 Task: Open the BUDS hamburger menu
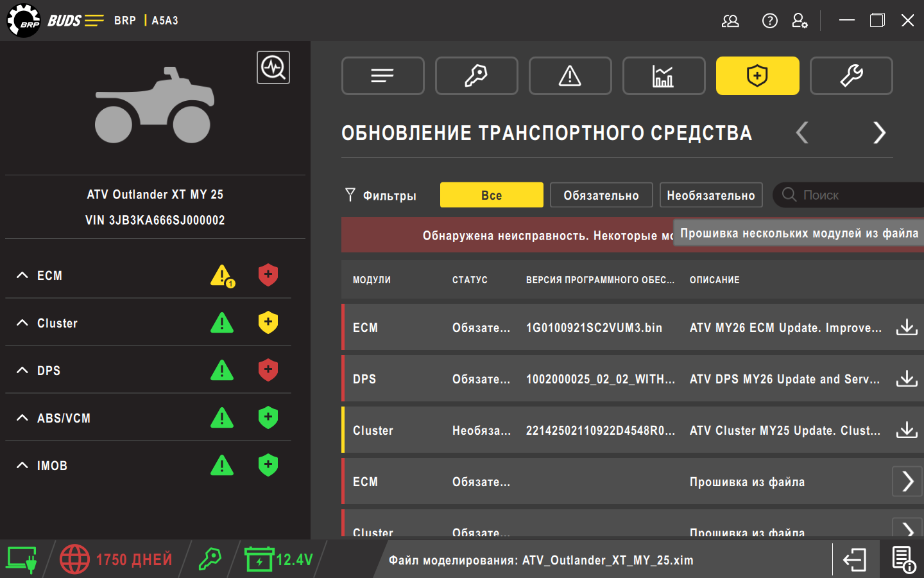click(94, 21)
